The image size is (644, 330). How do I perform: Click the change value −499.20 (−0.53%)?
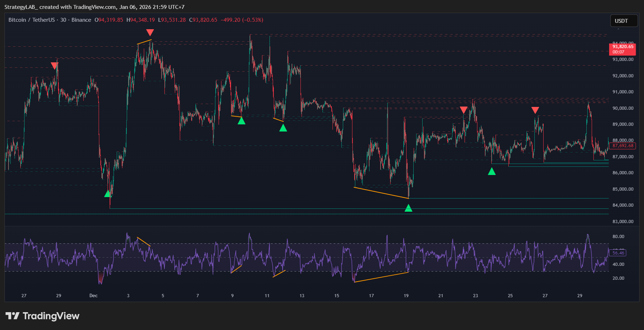click(x=242, y=20)
